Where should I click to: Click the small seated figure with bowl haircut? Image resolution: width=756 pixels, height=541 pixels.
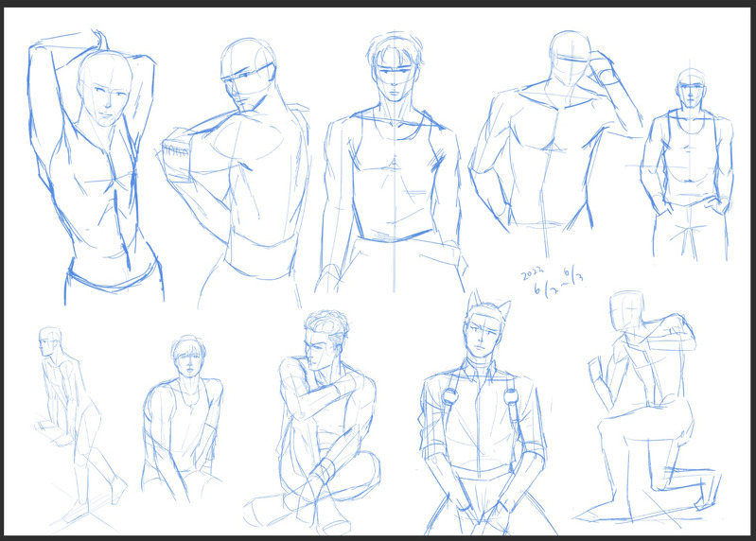pos(184,418)
